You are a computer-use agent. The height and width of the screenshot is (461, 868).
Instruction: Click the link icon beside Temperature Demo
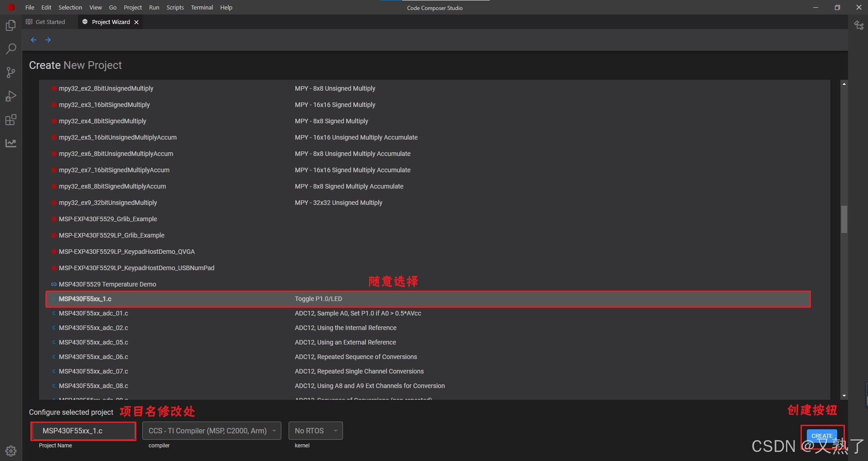(54, 284)
